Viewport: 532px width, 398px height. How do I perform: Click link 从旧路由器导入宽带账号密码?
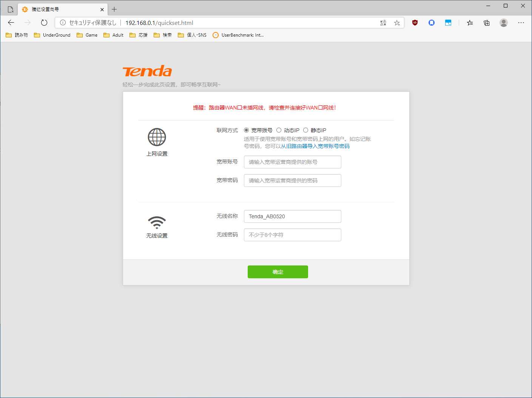tap(315, 146)
